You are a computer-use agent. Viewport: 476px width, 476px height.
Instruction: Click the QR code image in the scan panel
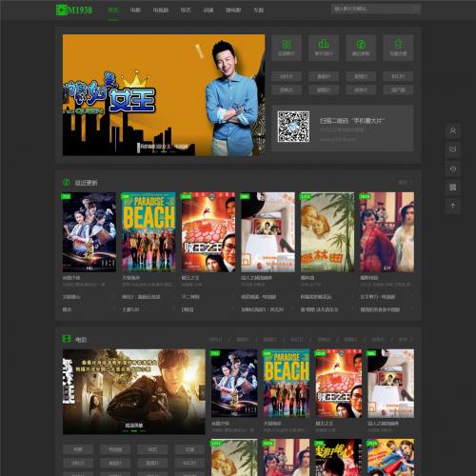pyautogui.click(x=293, y=127)
